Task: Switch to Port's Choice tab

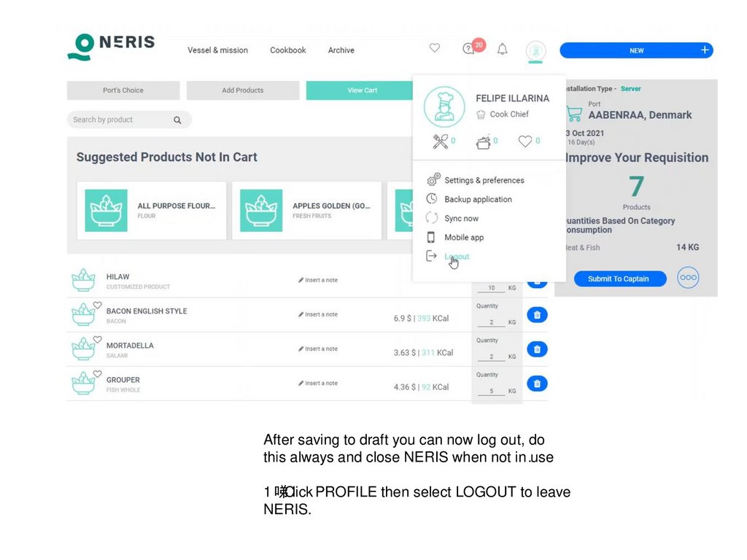Action: (x=123, y=90)
